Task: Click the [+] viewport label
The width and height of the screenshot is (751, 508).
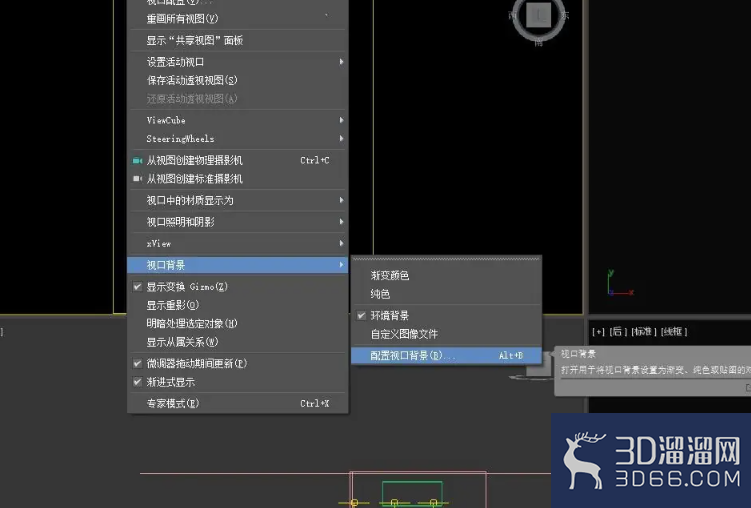Action: (598, 331)
